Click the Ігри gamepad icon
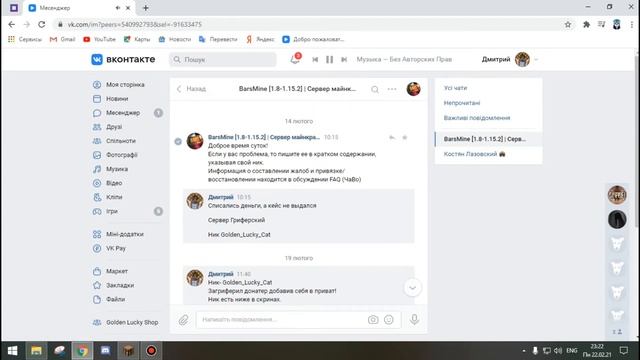 [97, 211]
